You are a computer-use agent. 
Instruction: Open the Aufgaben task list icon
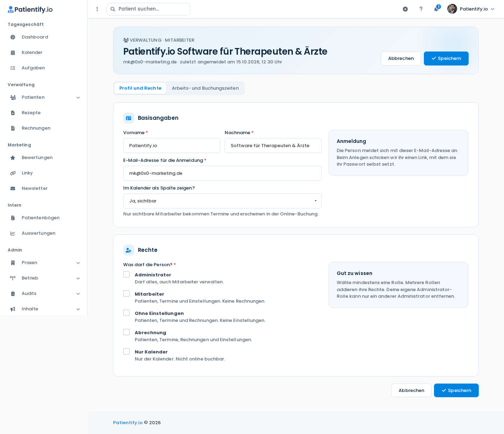13,68
